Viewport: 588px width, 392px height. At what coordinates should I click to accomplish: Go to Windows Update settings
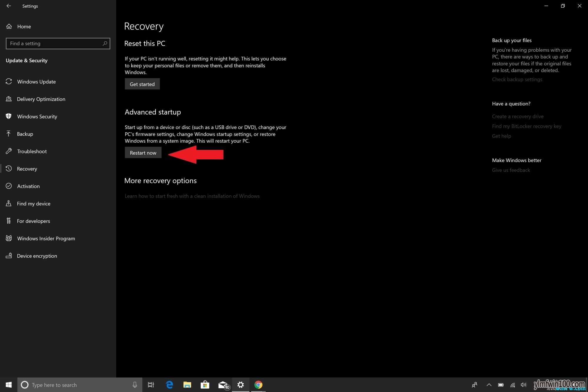[x=36, y=82]
